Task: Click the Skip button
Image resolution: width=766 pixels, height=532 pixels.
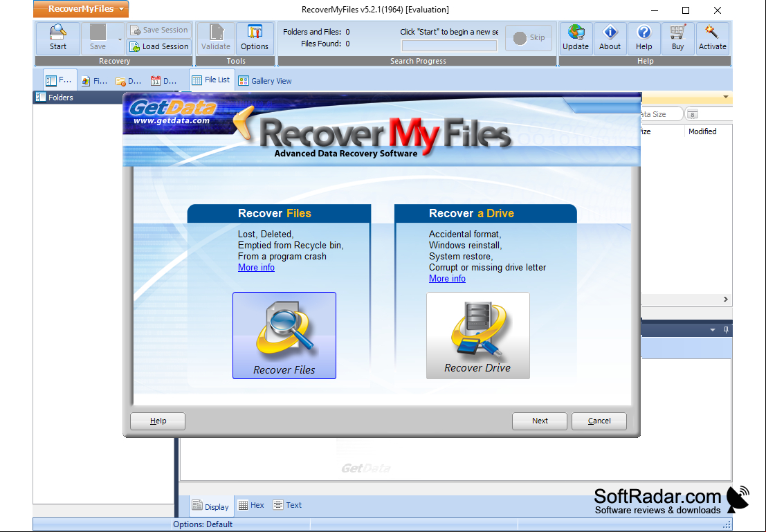Action: pos(529,37)
